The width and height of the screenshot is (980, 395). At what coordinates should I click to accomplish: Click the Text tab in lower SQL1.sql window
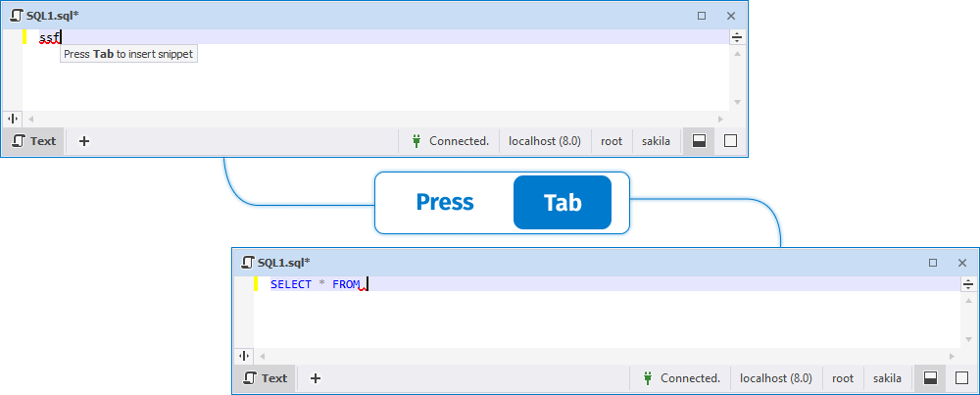266,378
